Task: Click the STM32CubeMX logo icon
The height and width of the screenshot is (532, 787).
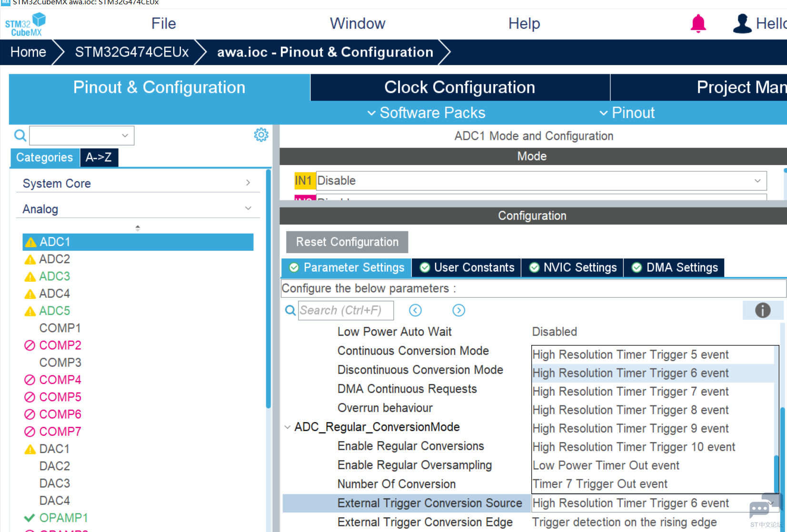Action: point(26,25)
